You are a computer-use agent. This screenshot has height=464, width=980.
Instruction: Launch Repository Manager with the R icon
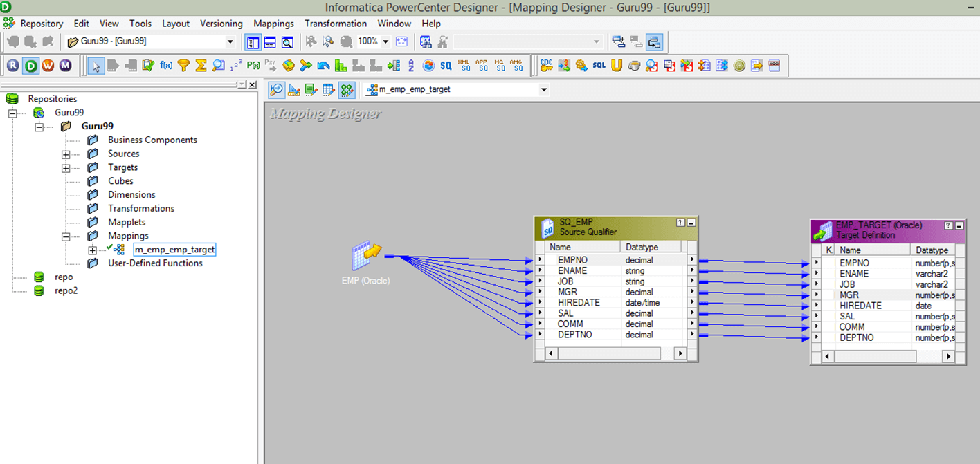tap(13, 66)
